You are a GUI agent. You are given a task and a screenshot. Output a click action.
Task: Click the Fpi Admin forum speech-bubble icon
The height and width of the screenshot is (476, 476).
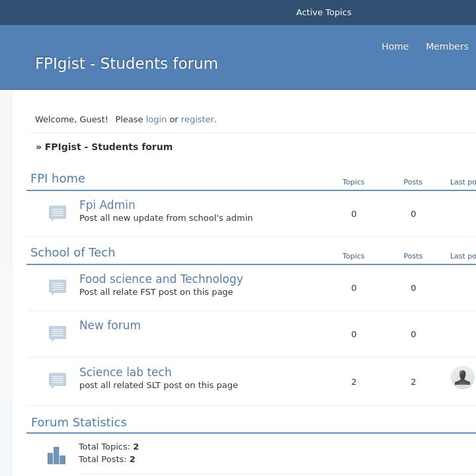(x=58, y=213)
